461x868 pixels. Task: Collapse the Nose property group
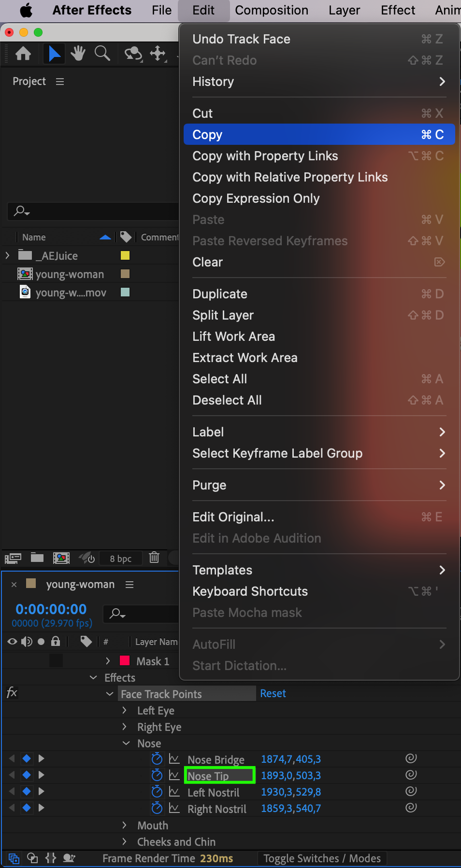[126, 743]
